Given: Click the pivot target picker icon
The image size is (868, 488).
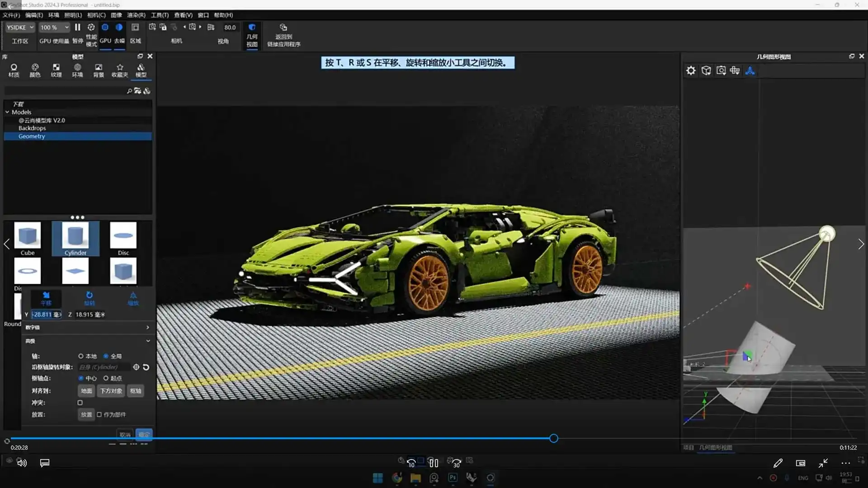Looking at the screenshot, I should click(x=136, y=367).
